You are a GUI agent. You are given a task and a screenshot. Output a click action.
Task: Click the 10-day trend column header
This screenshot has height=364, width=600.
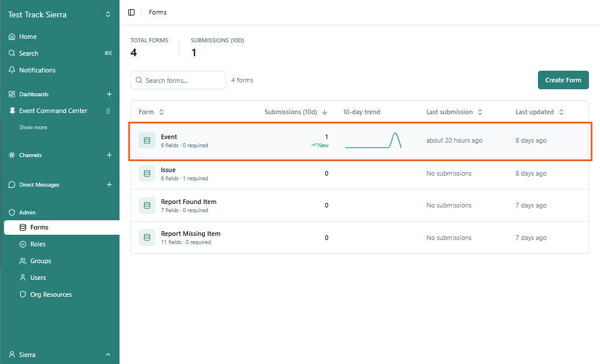click(x=362, y=112)
